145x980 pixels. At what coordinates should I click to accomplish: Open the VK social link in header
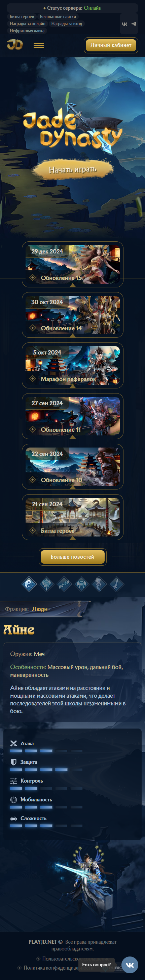click(124, 24)
